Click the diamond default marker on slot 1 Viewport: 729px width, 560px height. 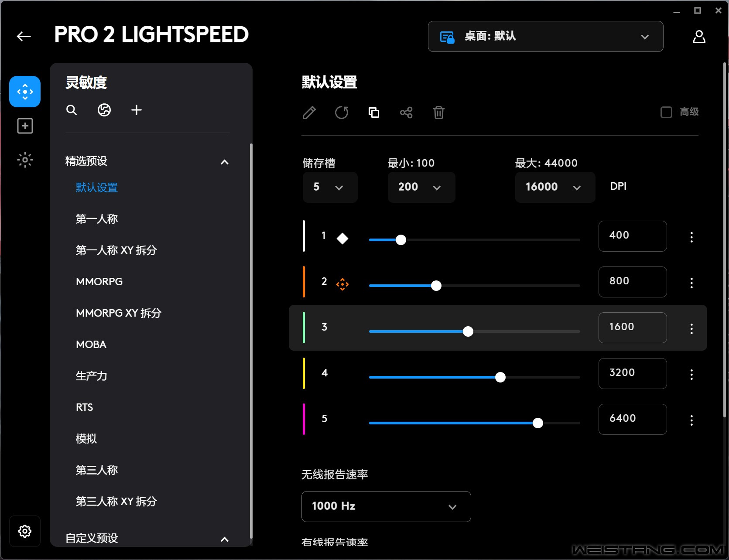342,239
